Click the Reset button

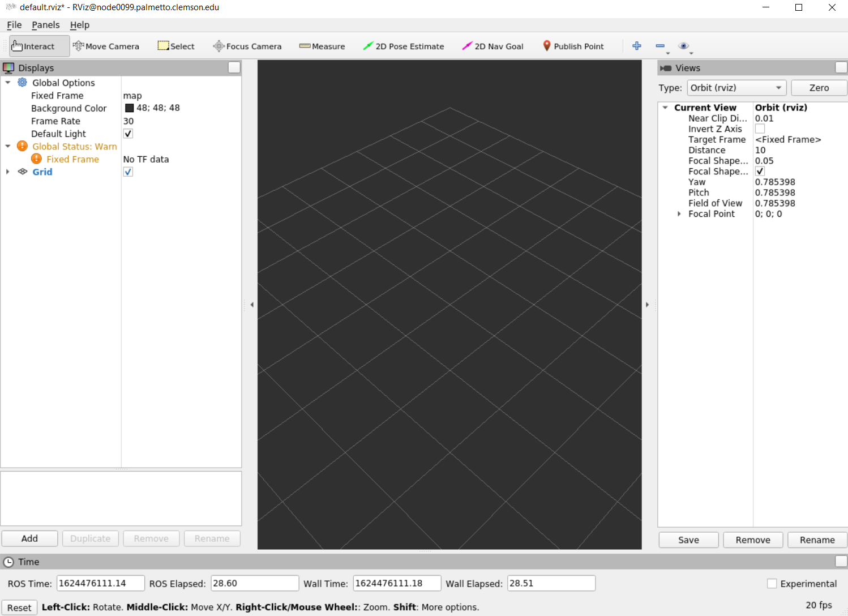click(19, 608)
